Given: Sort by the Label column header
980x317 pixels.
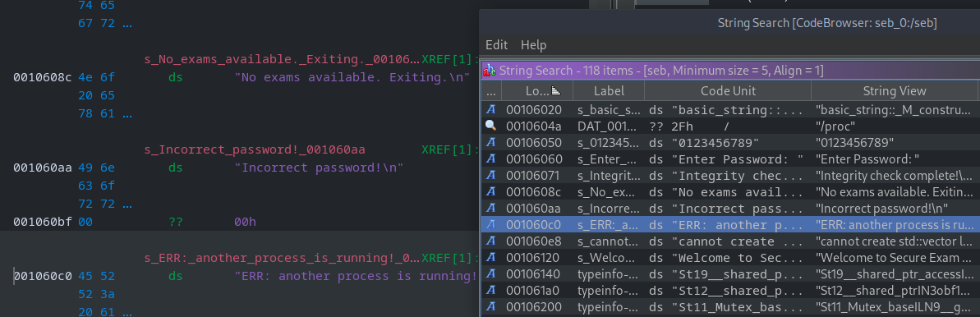Looking at the screenshot, I should tap(609, 91).
